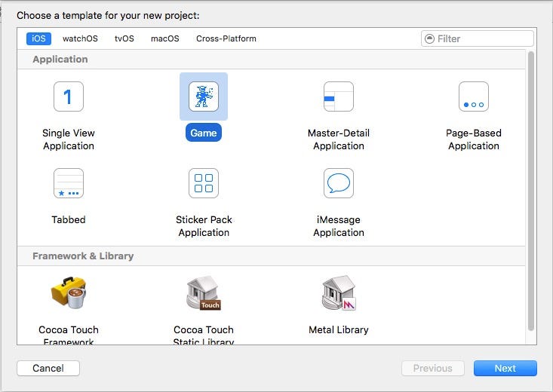Select the Tabbed application icon

click(69, 183)
